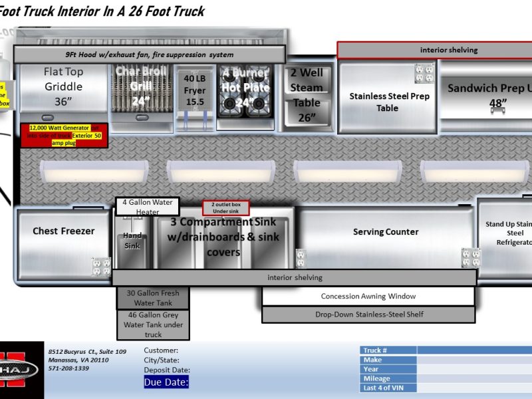Click the Concession Awning Window box
The height and width of the screenshot is (399, 532).
coord(368,297)
